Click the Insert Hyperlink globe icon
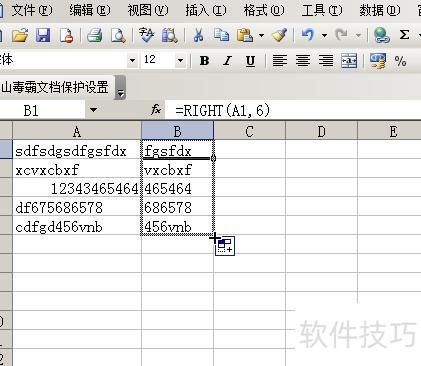 (381, 35)
